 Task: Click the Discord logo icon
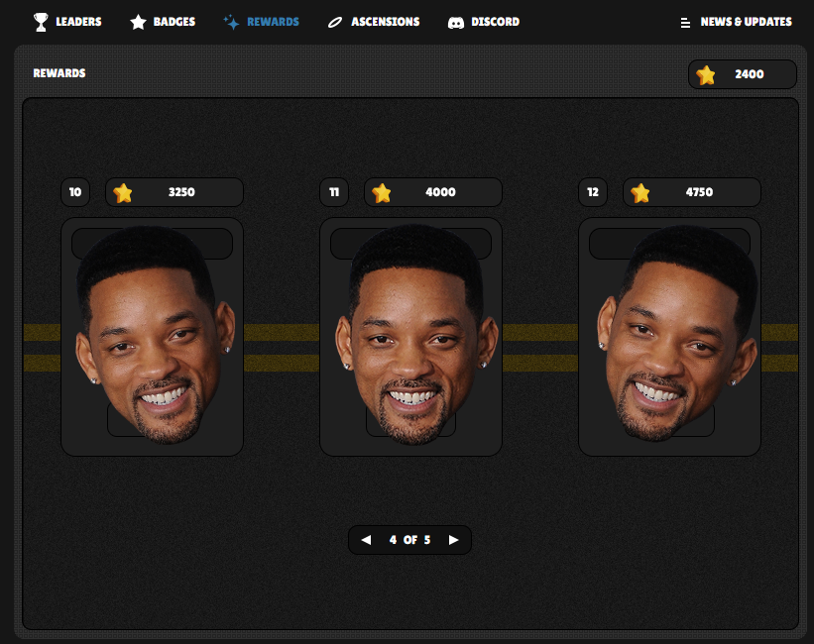click(456, 23)
